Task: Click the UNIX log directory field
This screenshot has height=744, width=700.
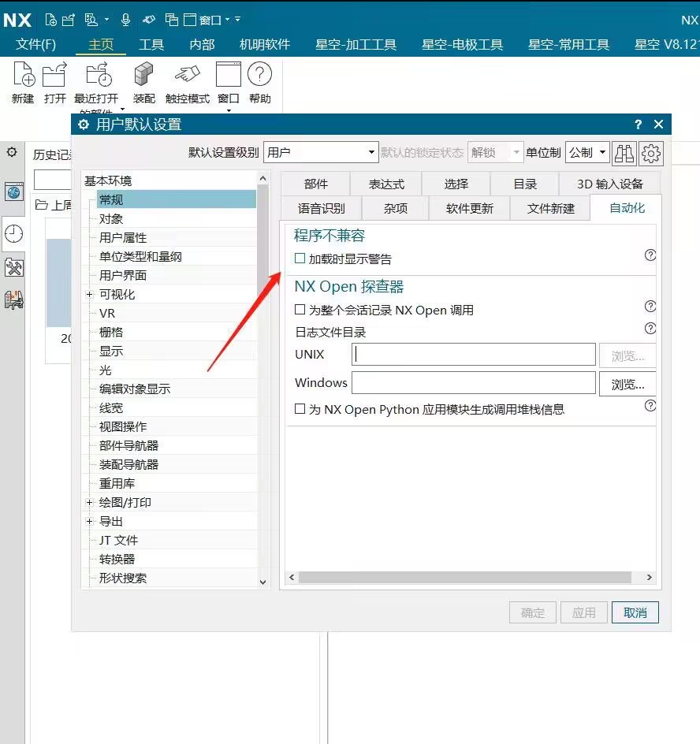Action: [473, 355]
